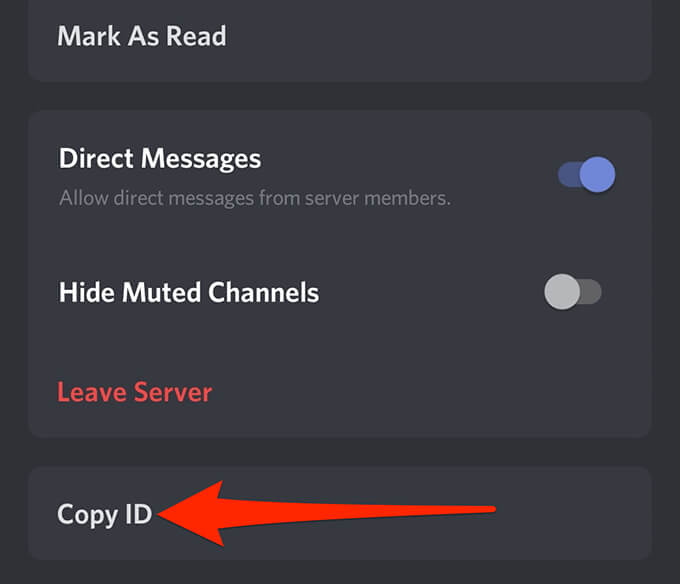Viewport: 680px width, 584px height.
Task: Click the word Leave in Leave Server
Action: tap(92, 392)
